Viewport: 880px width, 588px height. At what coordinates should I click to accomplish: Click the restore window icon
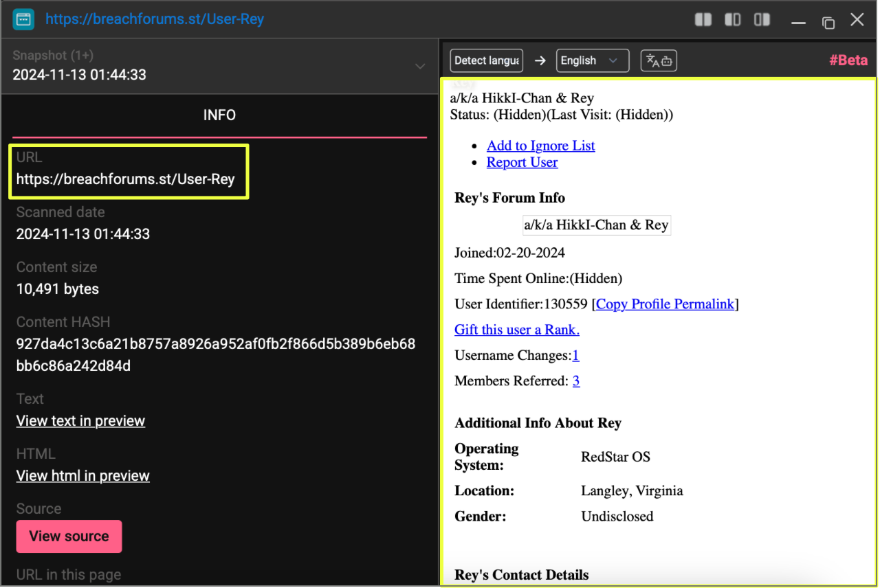click(828, 21)
